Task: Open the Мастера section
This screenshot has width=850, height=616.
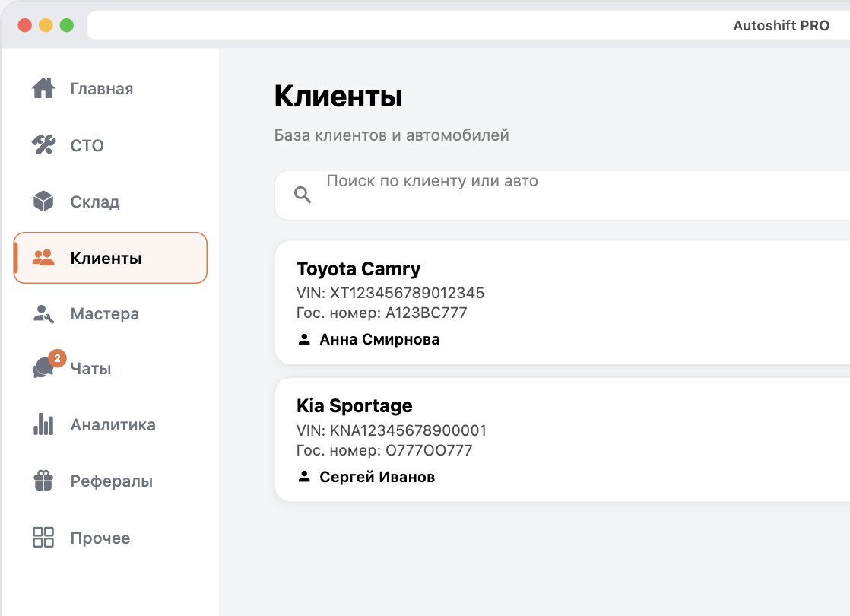Action: point(110,313)
